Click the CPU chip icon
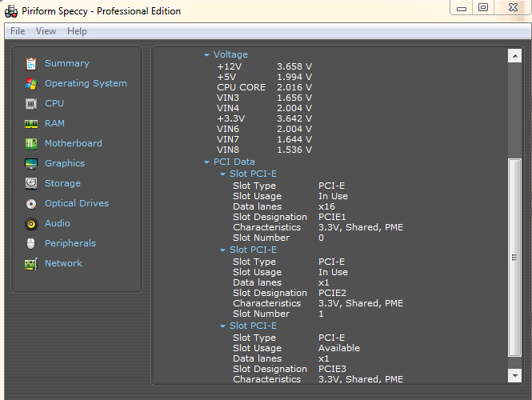 (31, 103)
